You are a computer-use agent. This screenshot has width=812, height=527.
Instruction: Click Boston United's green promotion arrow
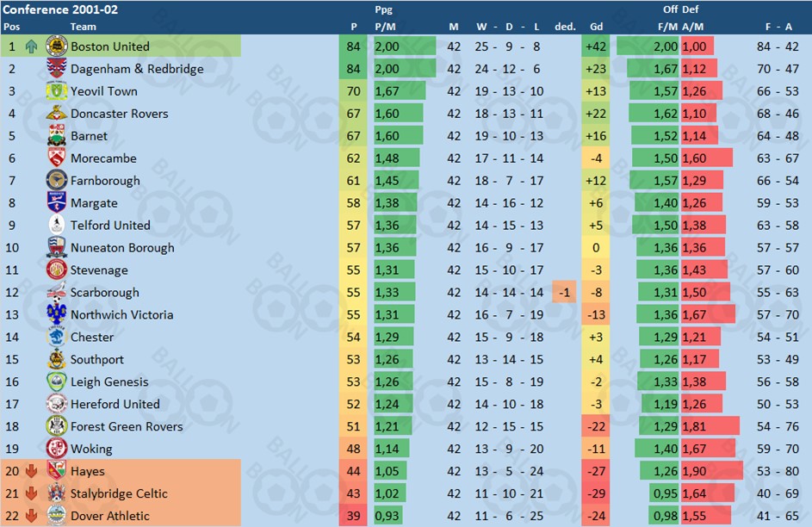click(x=32, y=46)
